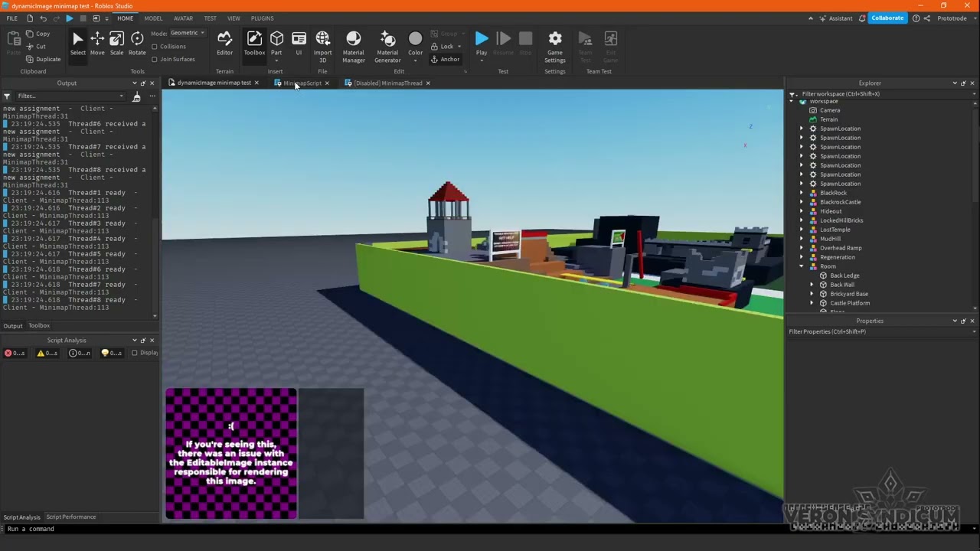Toggle the errors filter in Script Analysis
Image resolution: width=980 pixels, height=551 pixels.
pos(14,353)
